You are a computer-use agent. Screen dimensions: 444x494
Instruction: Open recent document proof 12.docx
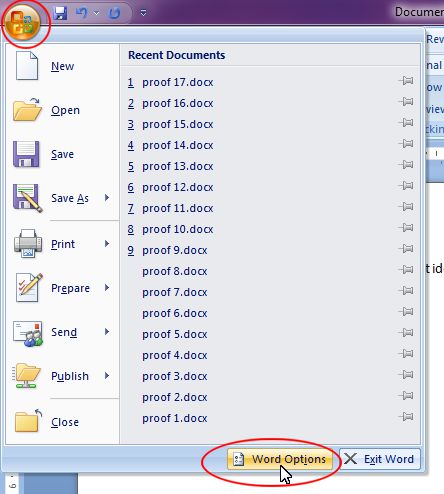pyautogui.click(x=178, y=187)
